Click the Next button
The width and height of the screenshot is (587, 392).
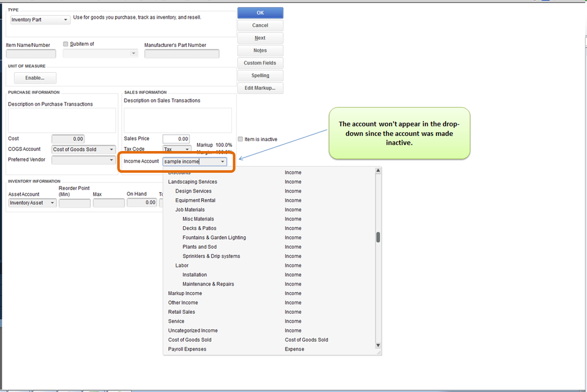click(x=260, y=38)
